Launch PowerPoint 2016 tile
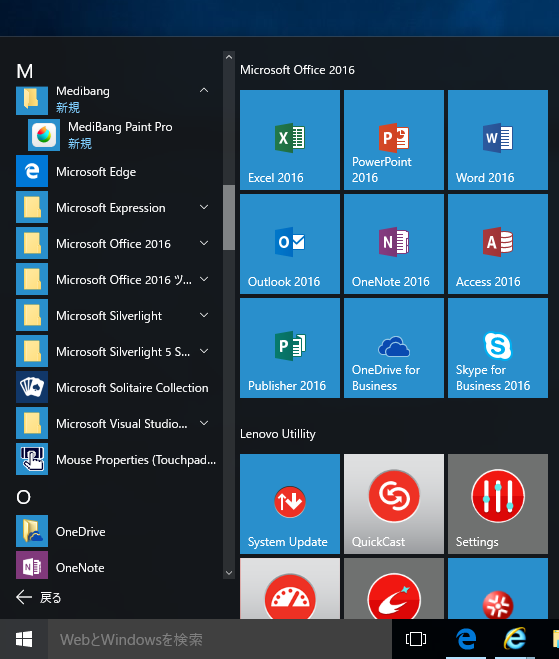559x659 pixels. point(394,140)
